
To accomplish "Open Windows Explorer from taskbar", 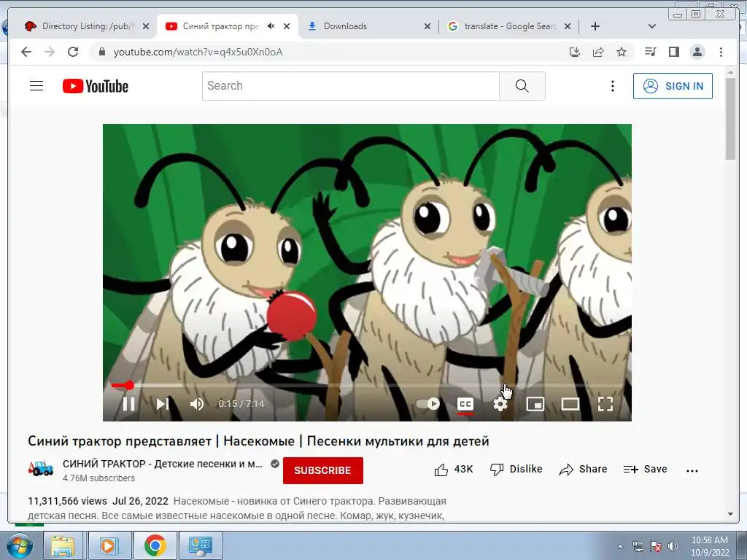I will [x=63, y=545].
